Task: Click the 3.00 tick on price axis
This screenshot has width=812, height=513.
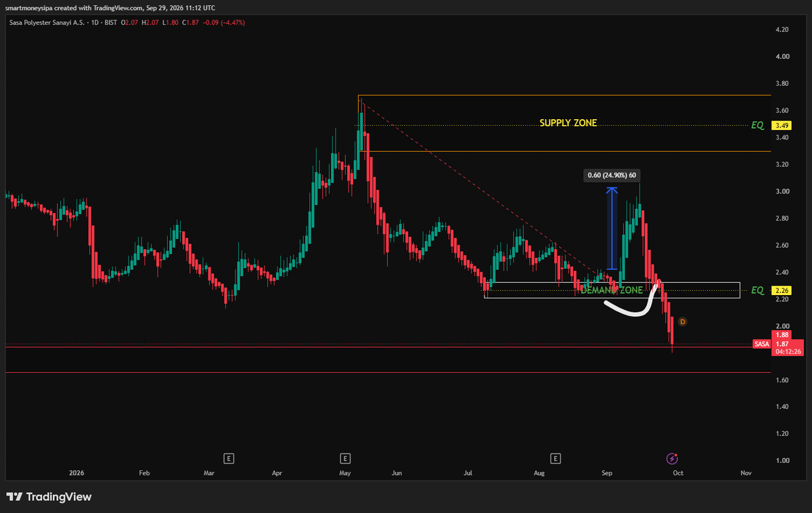Action: pyautogui.click(x=782, y=192)
